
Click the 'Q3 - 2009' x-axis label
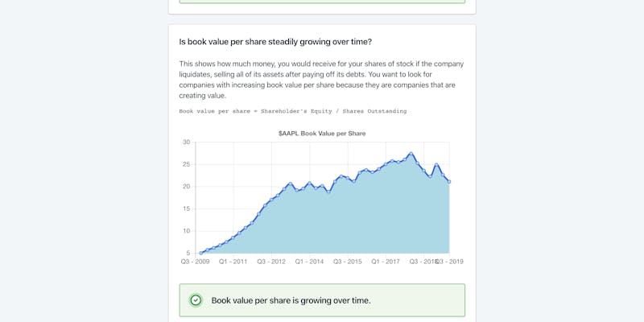pos(195,262)
